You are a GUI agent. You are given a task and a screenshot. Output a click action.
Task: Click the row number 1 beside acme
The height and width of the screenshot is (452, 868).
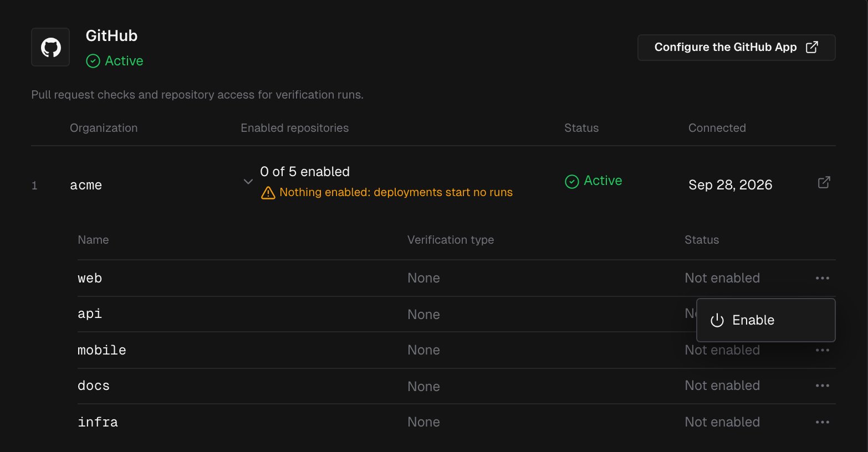coord(34,186)
